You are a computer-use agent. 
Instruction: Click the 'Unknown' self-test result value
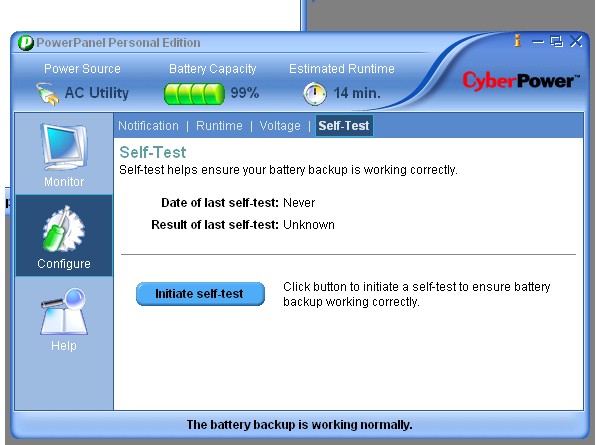309,225
